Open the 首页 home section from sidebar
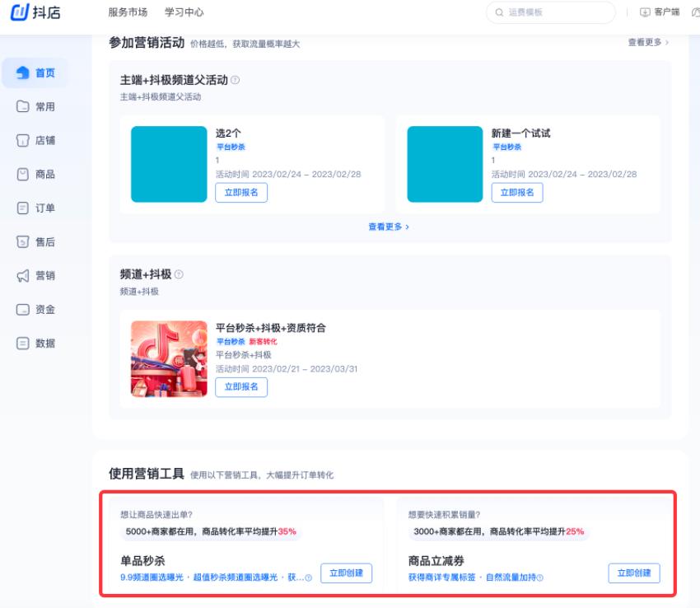Viewport: 700px width, 608px height. (35, 72)
